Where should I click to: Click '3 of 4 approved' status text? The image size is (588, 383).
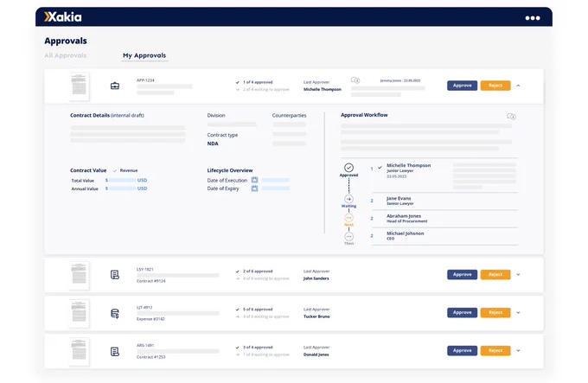pos(258,348)
